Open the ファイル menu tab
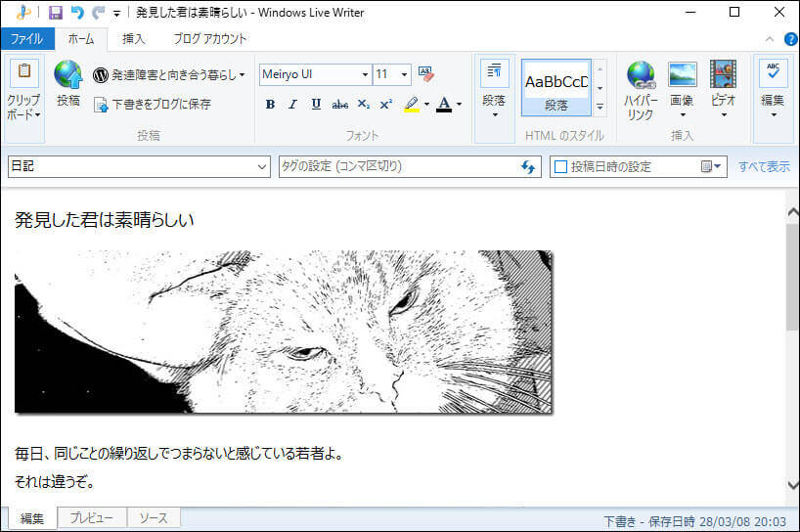The image size is (800, 532). click(27, 39)
